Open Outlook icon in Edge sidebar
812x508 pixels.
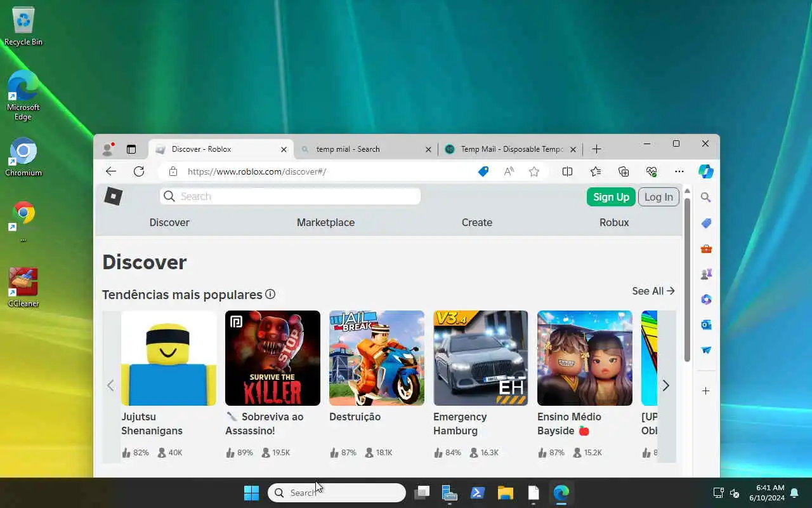[x=706, y=324]
